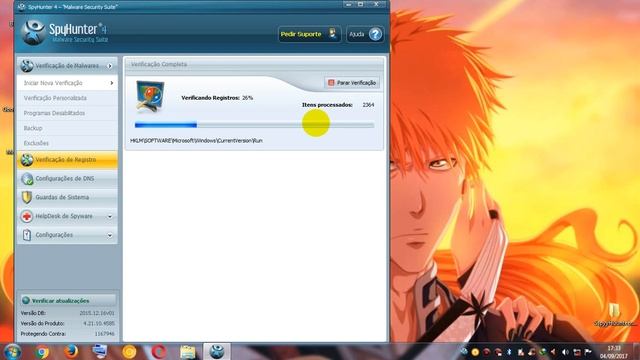Click the scan computer image in results panel
The image size is (640, 360).
click(150, 96)
